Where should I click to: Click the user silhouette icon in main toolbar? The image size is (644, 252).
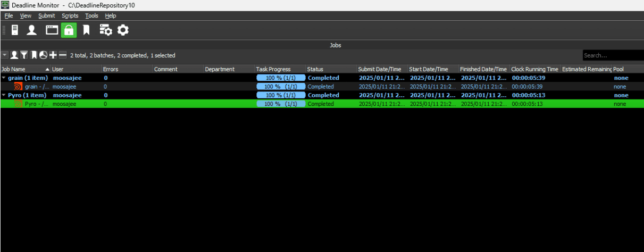point(32,30)
